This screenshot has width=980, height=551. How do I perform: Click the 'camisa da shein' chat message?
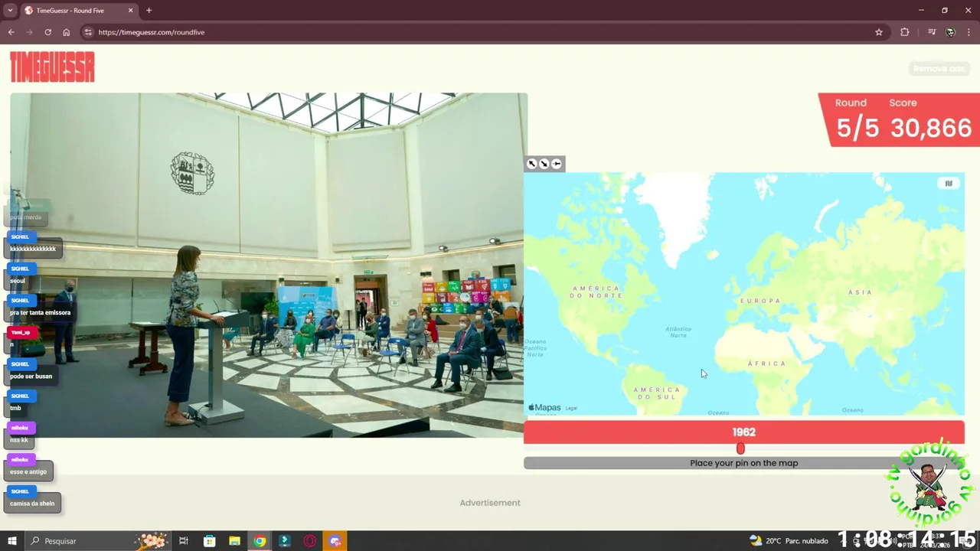click(x=32, y=504)
